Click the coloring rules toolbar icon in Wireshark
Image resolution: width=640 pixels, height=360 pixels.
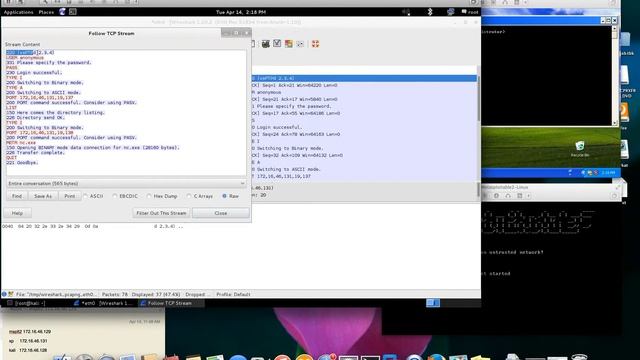coord(289,44)
